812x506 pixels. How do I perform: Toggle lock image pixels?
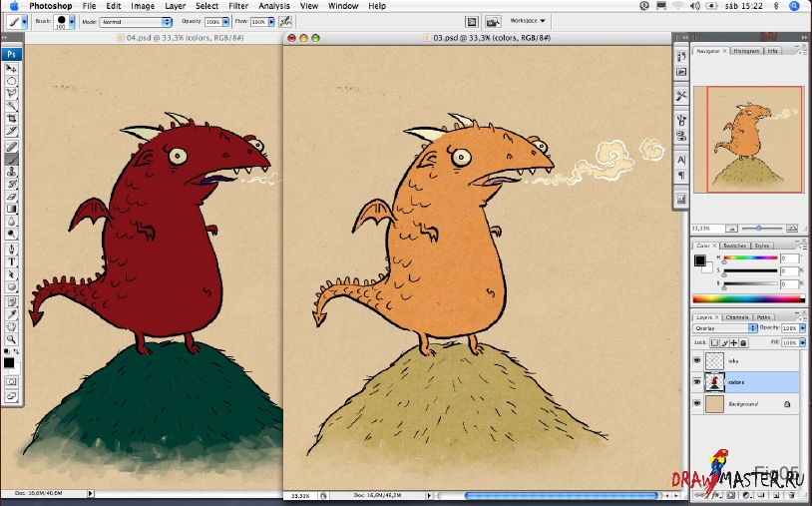pyautogui.click(x=724, y=343)
